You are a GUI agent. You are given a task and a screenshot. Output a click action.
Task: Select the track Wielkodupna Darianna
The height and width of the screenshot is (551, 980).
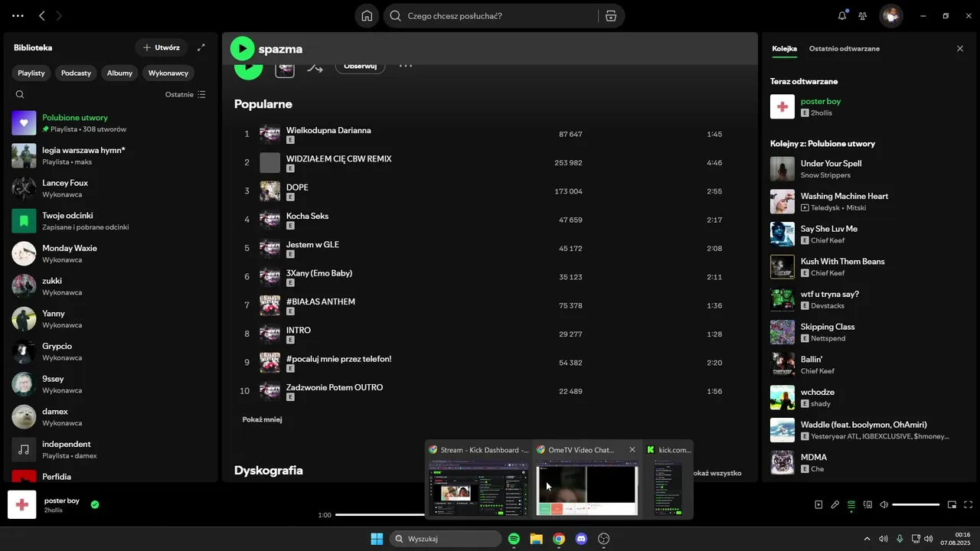328,130
